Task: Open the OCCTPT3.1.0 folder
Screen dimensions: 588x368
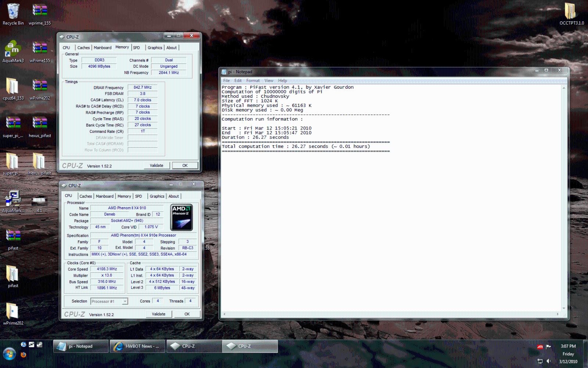Action: point(571,14)
